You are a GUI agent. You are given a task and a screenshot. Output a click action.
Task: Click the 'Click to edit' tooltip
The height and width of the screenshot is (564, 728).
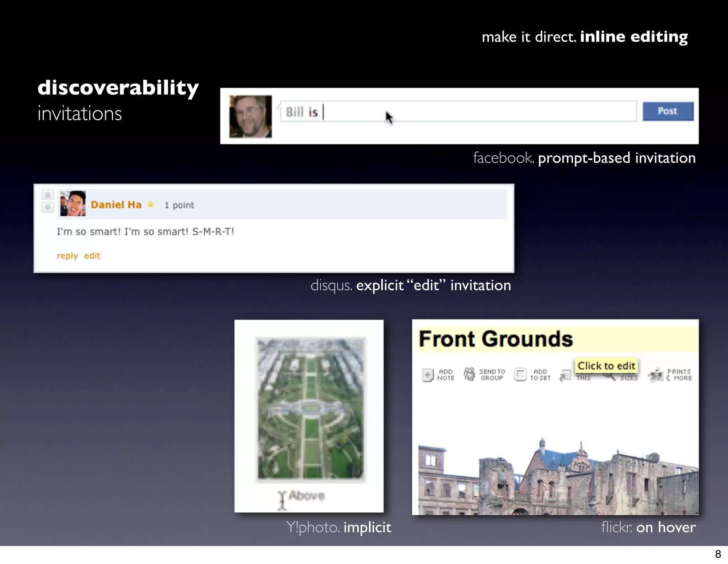coord(606,366)
